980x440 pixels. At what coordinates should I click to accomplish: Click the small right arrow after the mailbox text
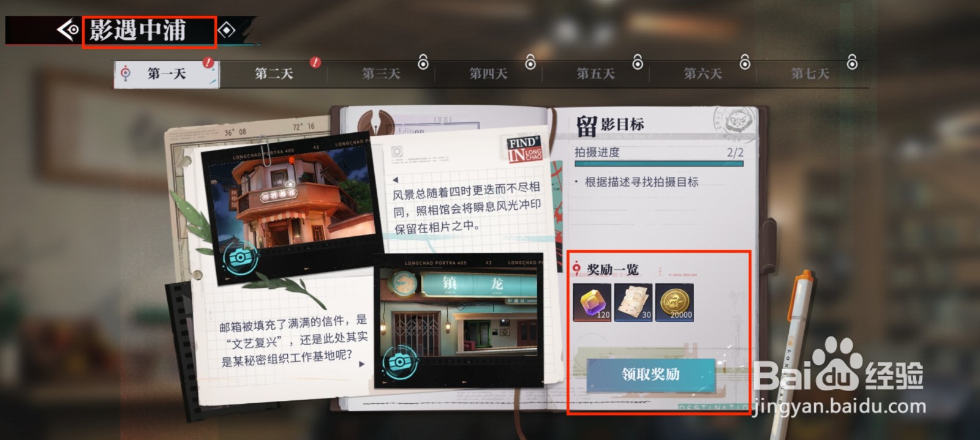point(361,364)
